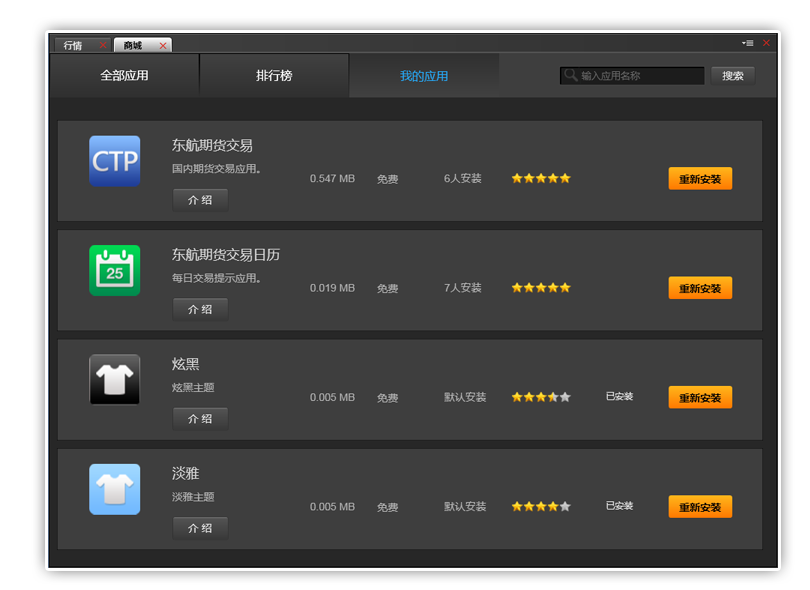Close the 商城 tab
Screen dimensions: 810x590
[x=163, y=45]
